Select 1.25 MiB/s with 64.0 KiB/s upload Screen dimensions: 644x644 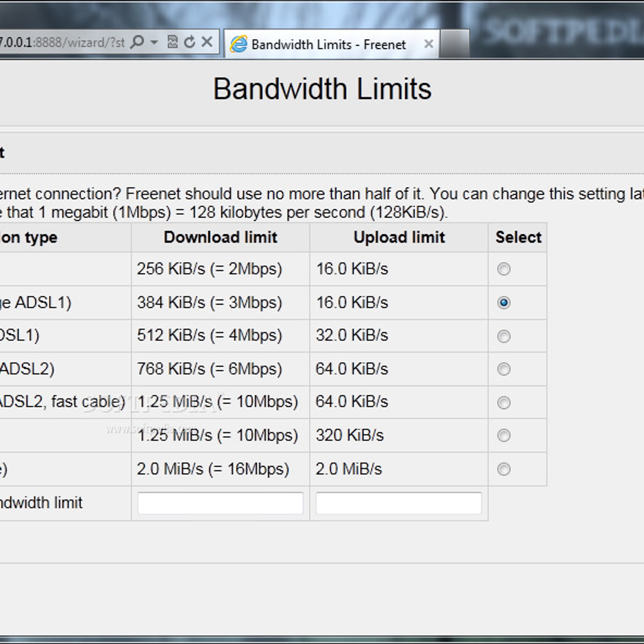[x=504, y=402]
